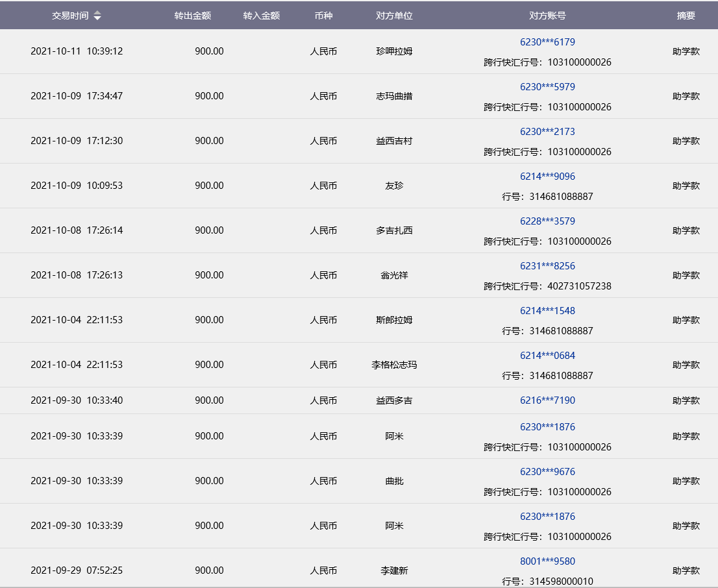Screen dimensions: 718x588
Task: Open account link 6230***5979
Action: coord(547,87)
